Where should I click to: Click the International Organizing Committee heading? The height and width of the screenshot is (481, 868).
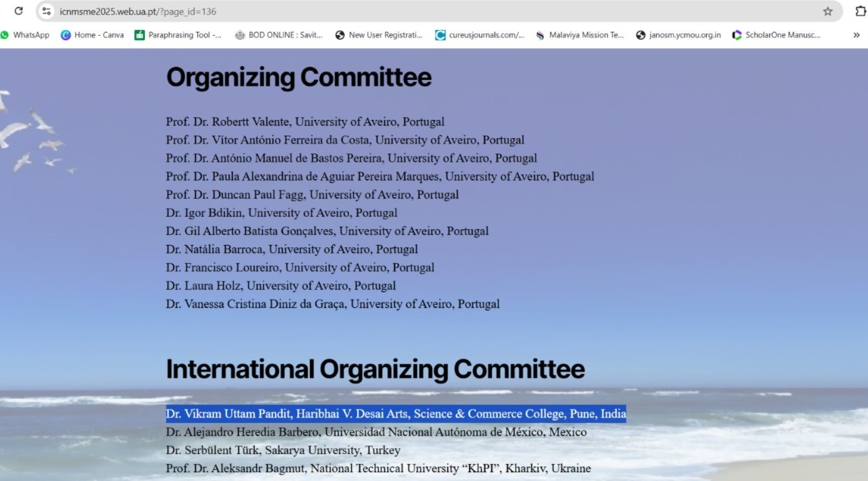click(375, 369)
